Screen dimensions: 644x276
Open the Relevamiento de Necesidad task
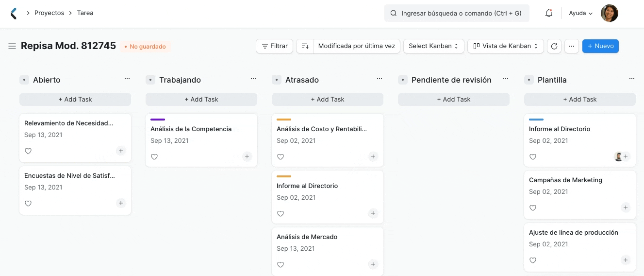(68, 123)
